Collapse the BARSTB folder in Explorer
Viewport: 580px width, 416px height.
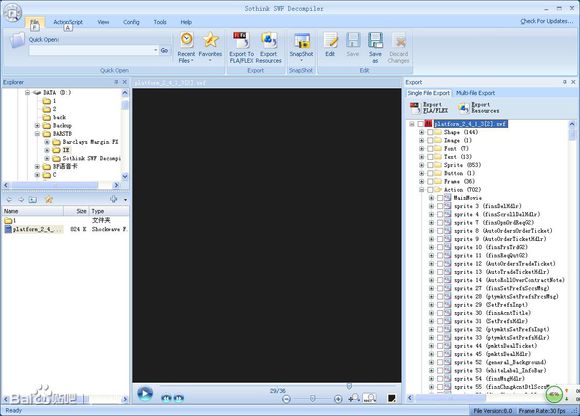pos(37,134)
